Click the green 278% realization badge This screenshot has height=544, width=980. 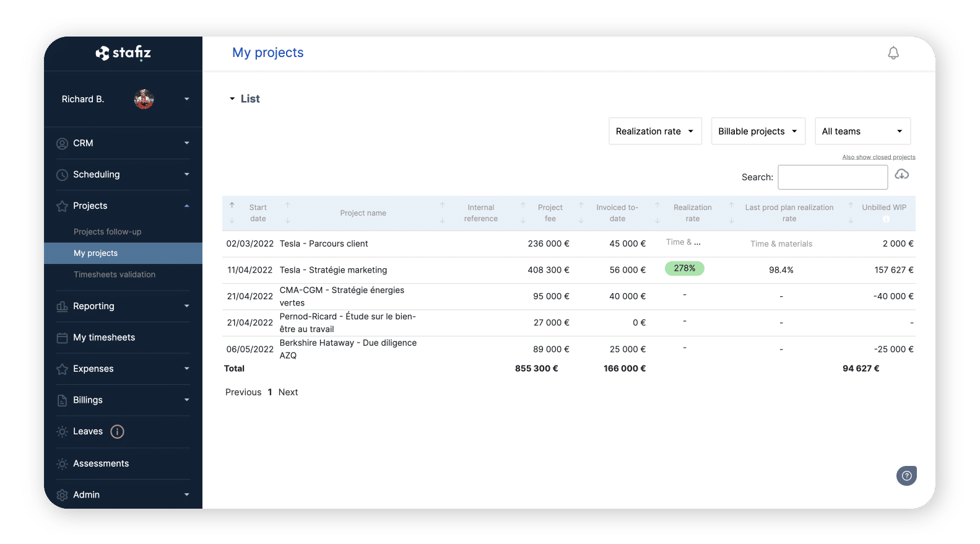click(685, 268)
